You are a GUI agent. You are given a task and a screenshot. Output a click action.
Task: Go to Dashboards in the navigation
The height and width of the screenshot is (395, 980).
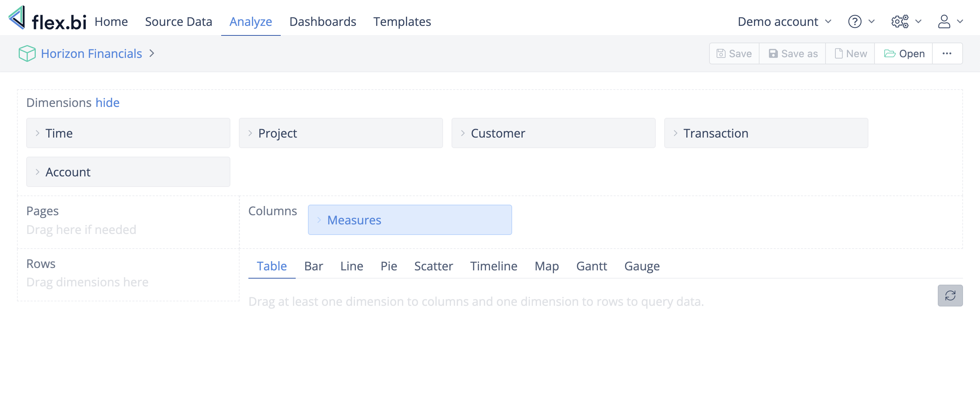[x=323, y=22]
